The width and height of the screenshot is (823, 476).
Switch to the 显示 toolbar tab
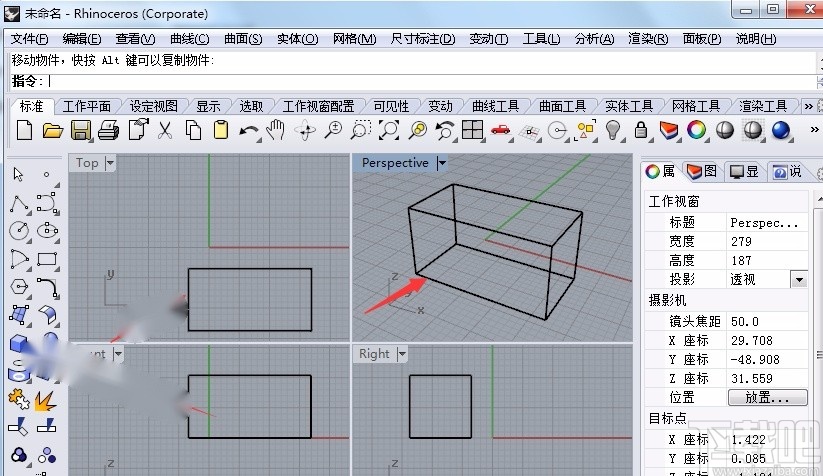point(208,107)
